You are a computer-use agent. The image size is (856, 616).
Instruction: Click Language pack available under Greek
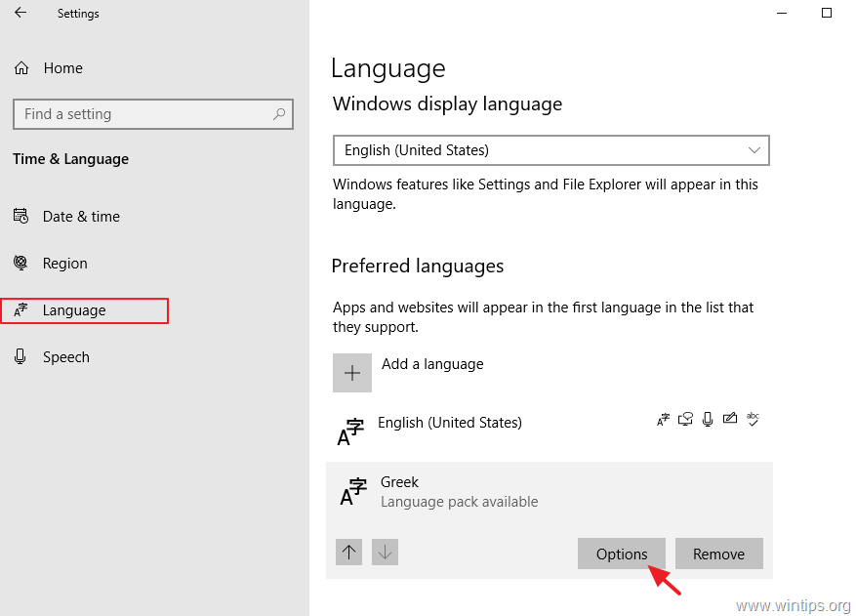(459, 502)
